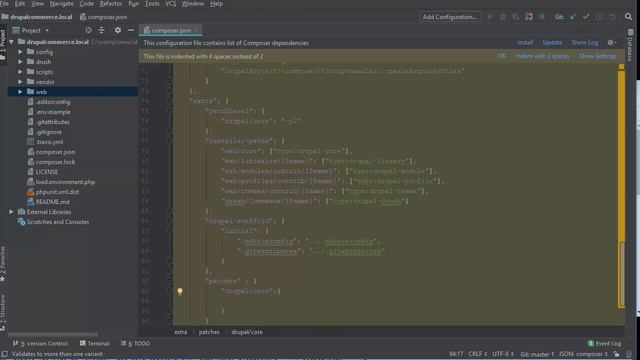640x360 pixels.
Task: Expand External Libraries node
Action: tap(11, 212)
